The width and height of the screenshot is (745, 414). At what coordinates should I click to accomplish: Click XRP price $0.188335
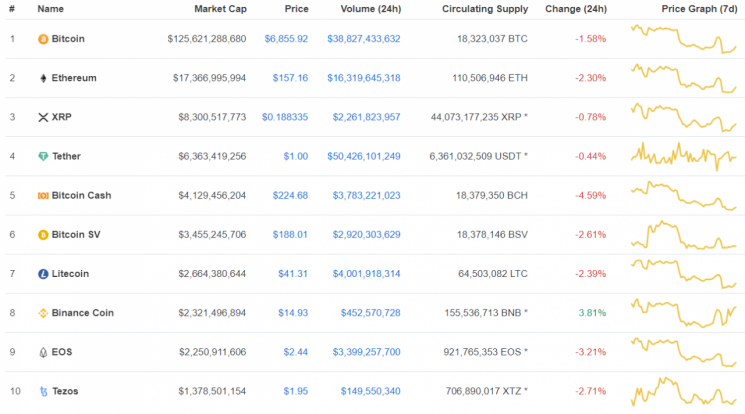pos(285,117)
